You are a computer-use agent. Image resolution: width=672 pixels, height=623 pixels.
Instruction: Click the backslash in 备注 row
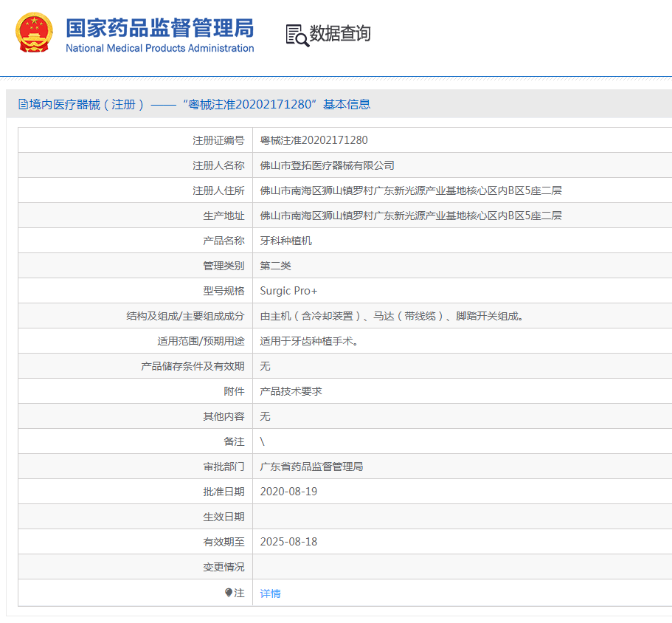pos(263,441)
